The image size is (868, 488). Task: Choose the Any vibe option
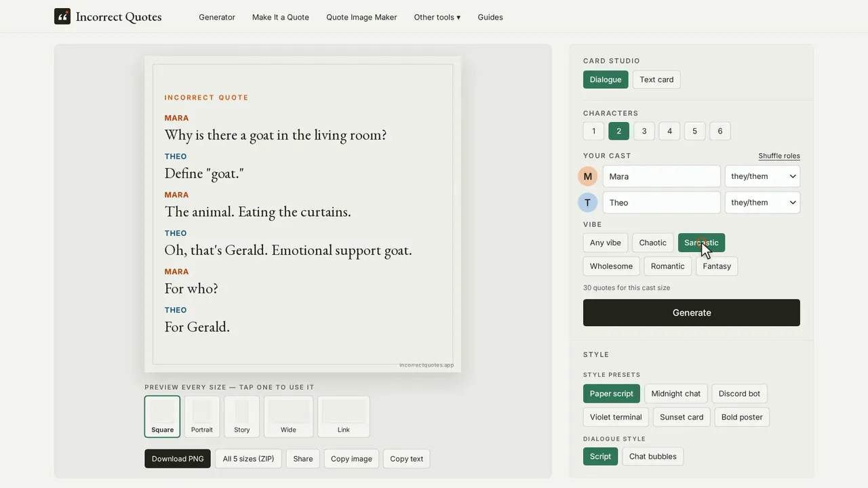click(x=606, y=243)
